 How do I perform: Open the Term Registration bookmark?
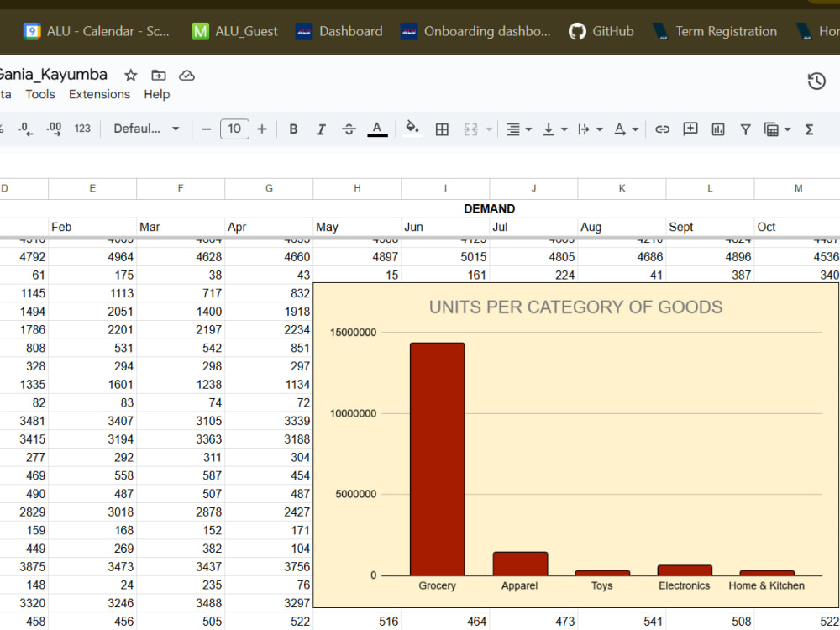(x=715, y=31)
